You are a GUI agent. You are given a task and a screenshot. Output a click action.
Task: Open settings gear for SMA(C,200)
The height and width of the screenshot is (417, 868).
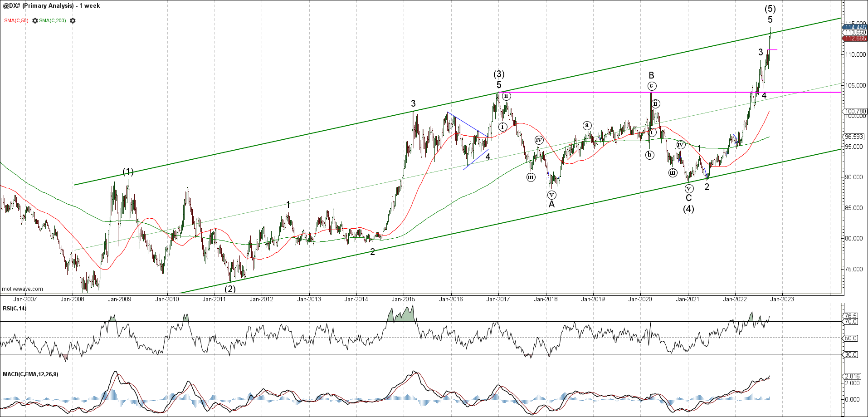tap(73, 21)
